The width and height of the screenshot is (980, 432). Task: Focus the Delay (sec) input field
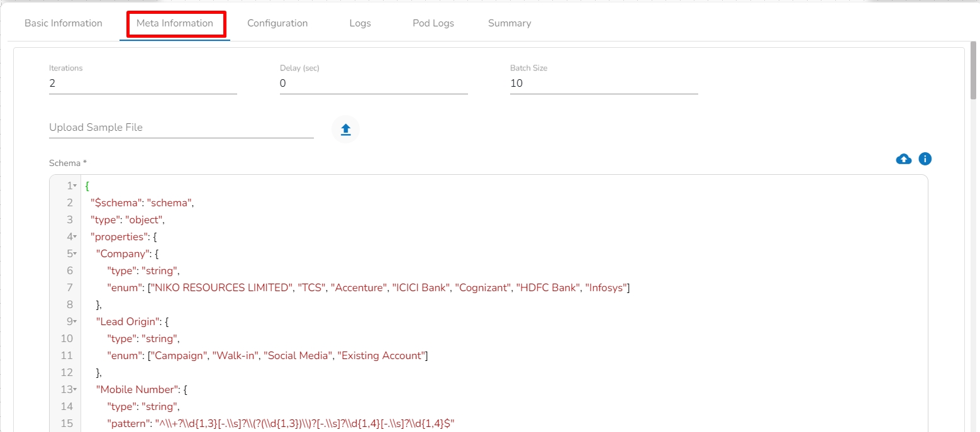(x=374, y=84)
